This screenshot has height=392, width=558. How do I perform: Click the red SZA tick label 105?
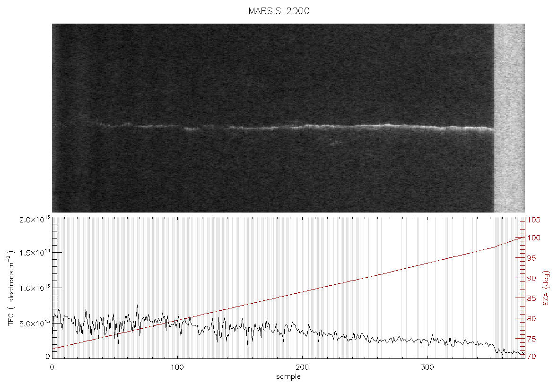[x=534, y=220]
